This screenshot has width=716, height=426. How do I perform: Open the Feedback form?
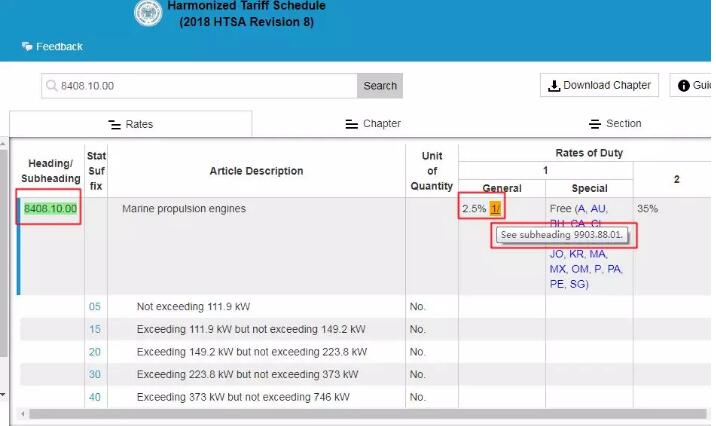coord(52,47)
